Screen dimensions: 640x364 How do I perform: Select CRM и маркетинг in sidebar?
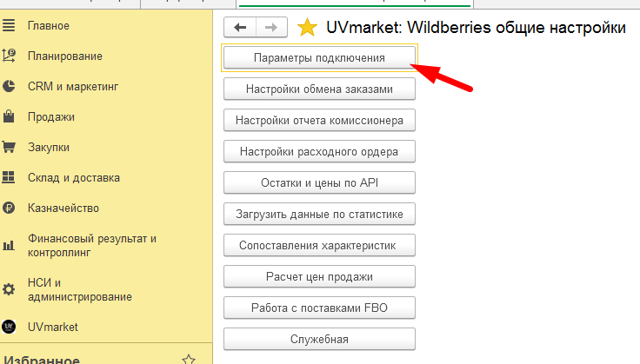click(73, 86)
